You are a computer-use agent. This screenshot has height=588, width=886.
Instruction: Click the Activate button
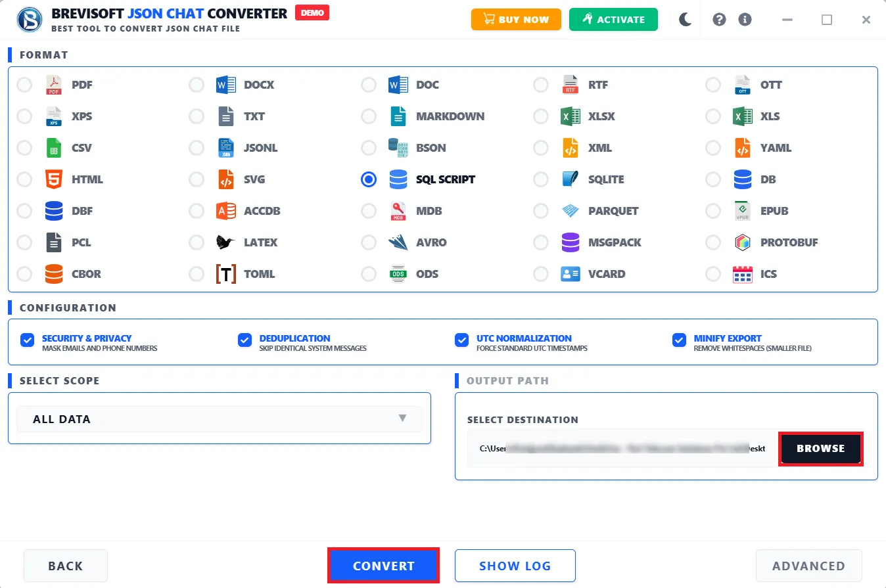(x=613, y=20)
